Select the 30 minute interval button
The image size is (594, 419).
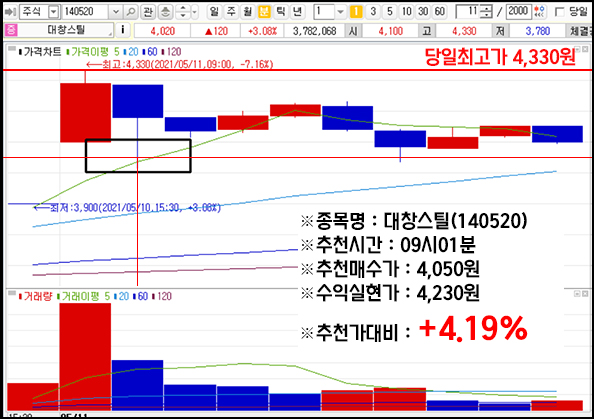423,12
